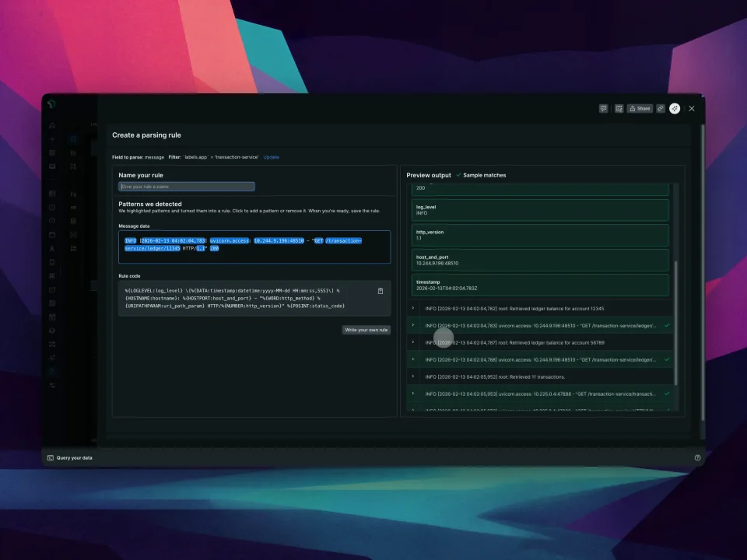747x560 pixels.
Task: Select the 'ledger balance for account 12345' line
Action: [514, 309]
